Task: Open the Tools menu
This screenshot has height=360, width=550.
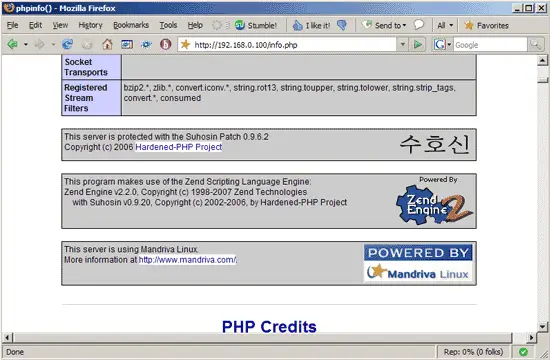Action: [168, 25]
